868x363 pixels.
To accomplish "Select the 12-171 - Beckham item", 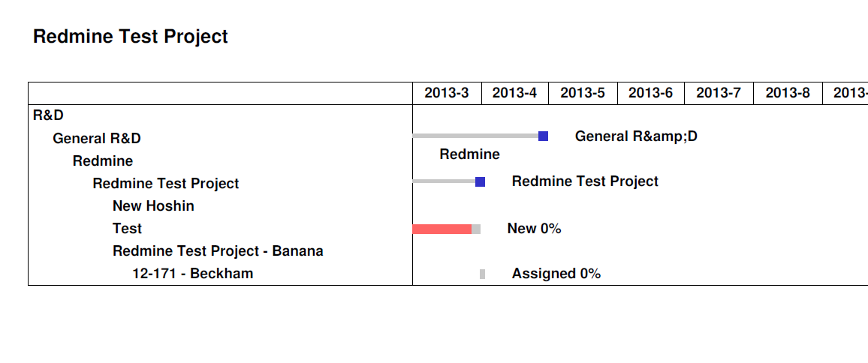I will click(192, 273).
